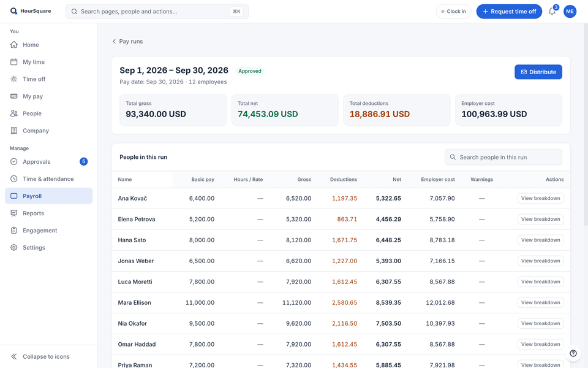This screenshot has height=368, width=588.
Task: Click the ⌘K shortcut hint
Action: tap(236, 12)
